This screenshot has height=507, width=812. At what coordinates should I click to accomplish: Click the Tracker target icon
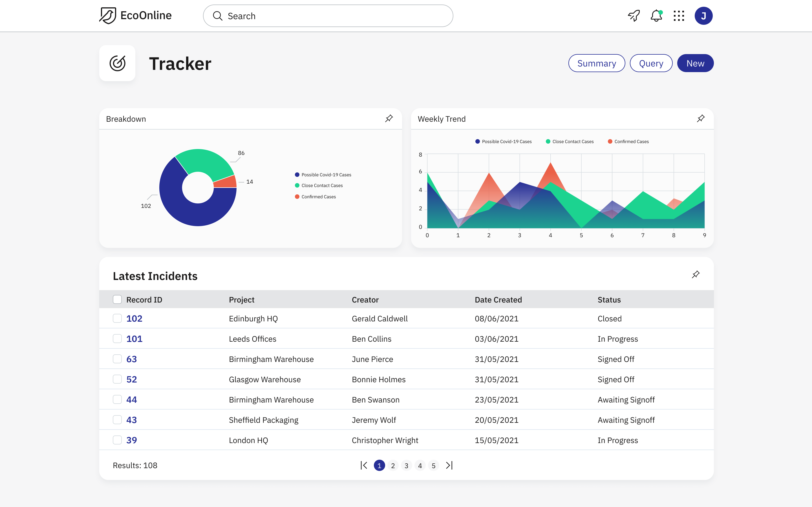coord(118,63)
